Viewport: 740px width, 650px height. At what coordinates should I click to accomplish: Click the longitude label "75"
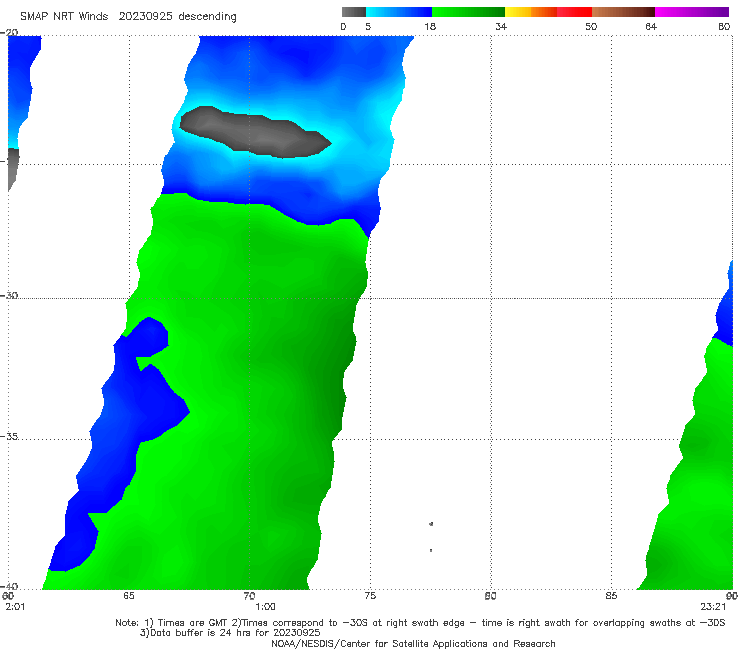pyautogui.click(x=370, y=596)
